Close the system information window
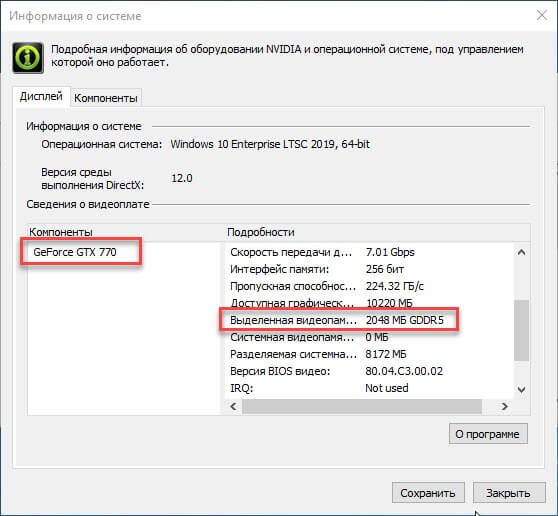558x516 pixels. click(x=542, y=15)
